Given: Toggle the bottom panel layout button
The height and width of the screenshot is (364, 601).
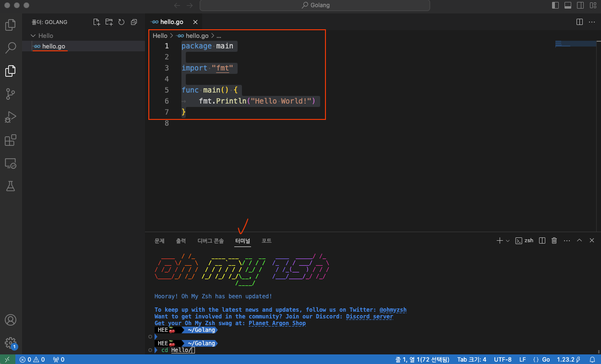Looking at the screenshot, I should click(x=568, y=5).
